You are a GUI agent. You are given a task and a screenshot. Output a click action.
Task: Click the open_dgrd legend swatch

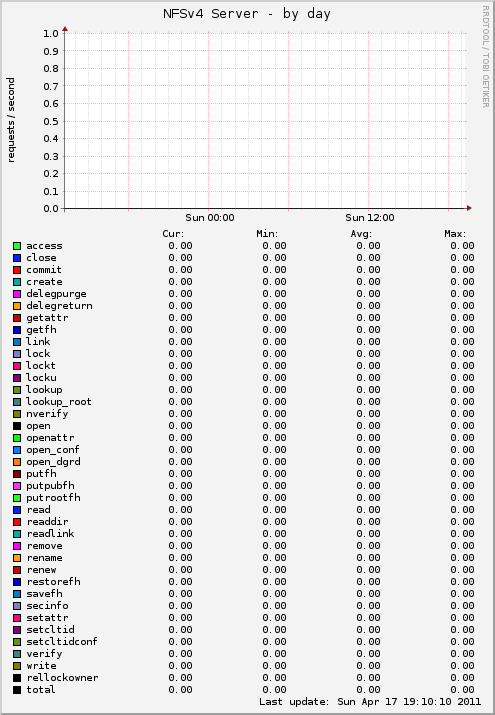point(17,462)
